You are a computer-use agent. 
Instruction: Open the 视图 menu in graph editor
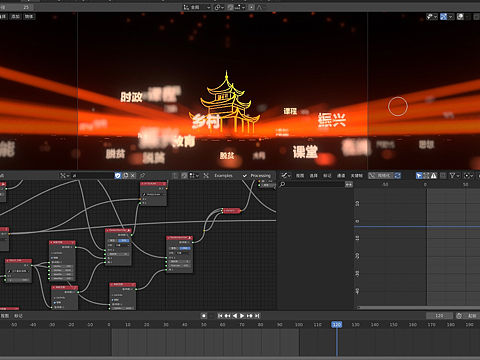click(300, 175)
